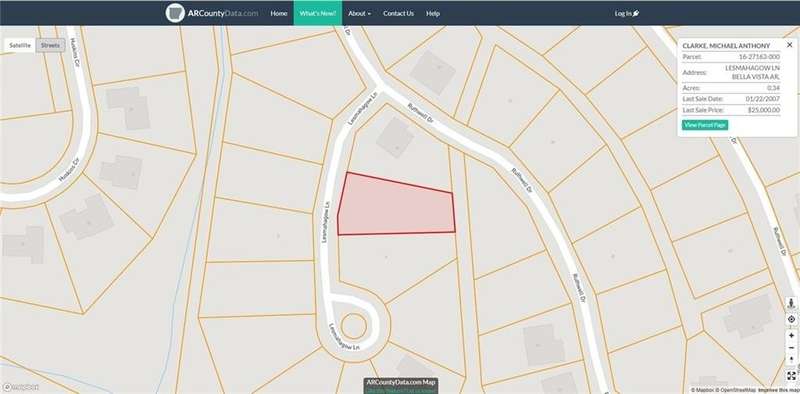
Task: Click the ARCountyData.com logo icon
Action: coord(175,13)
